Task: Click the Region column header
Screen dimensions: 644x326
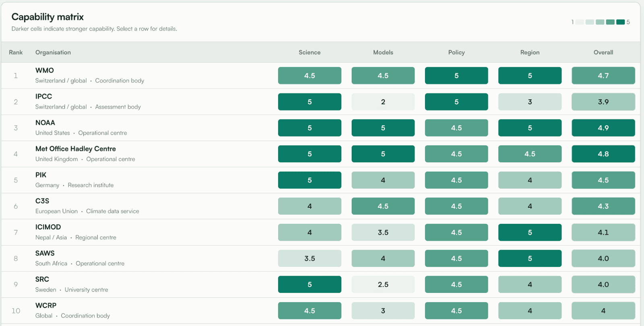Action: pos(530,52)
